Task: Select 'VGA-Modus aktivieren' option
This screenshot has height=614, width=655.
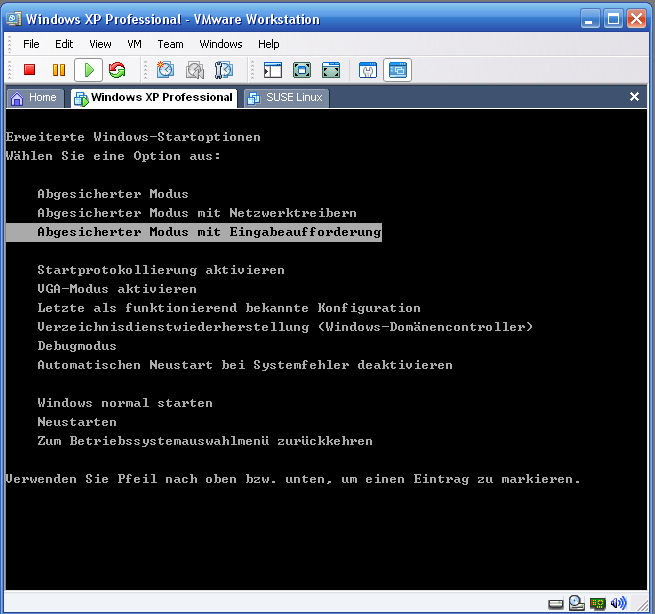Action: click(117, 289)
